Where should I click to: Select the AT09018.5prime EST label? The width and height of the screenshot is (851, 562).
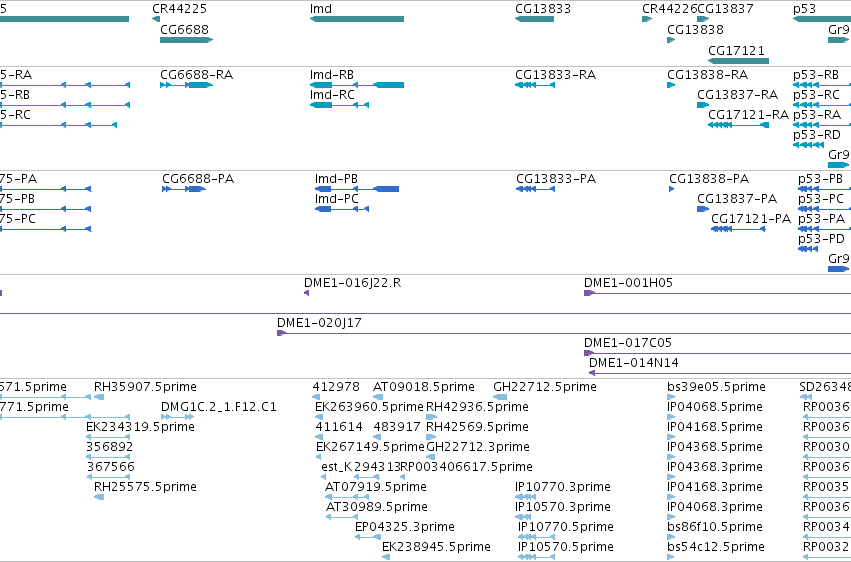(x=423, y=387)
